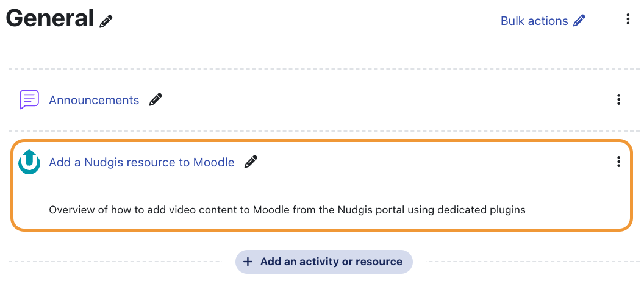Click the pencil icon next to Bulk actions
The width and height of the screenshot is (644, 289).
pyautogui.click(x=579, y=21)
